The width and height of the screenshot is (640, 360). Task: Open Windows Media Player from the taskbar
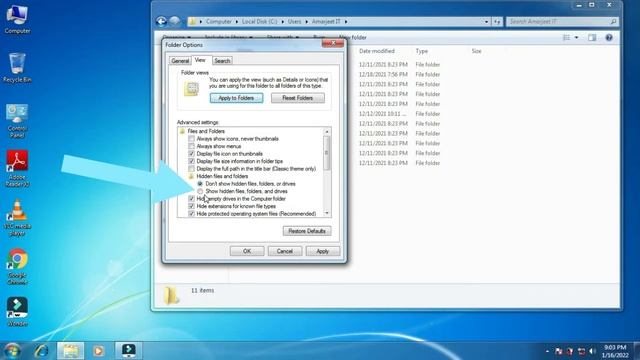tap(98, 351)
